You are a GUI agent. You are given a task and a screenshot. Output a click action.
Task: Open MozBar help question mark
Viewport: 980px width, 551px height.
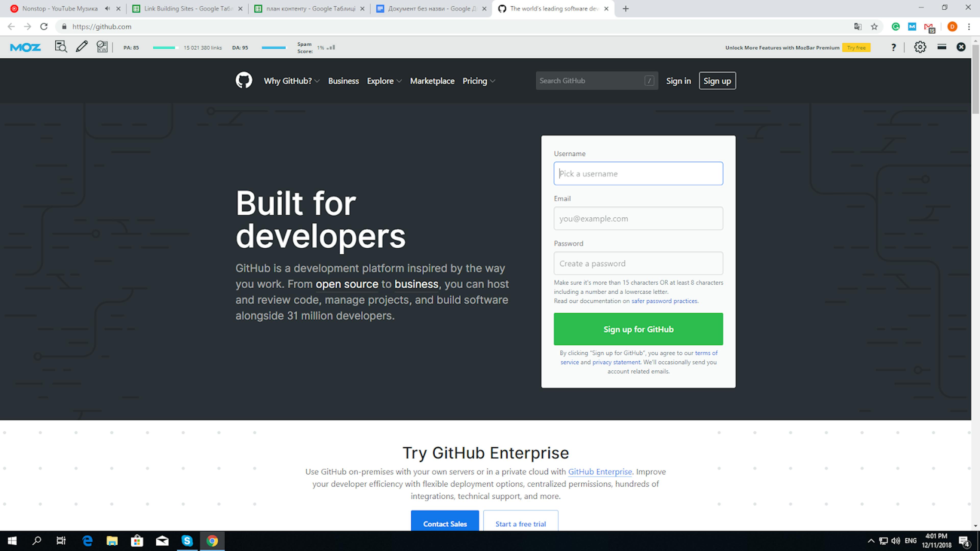(893, 47)
